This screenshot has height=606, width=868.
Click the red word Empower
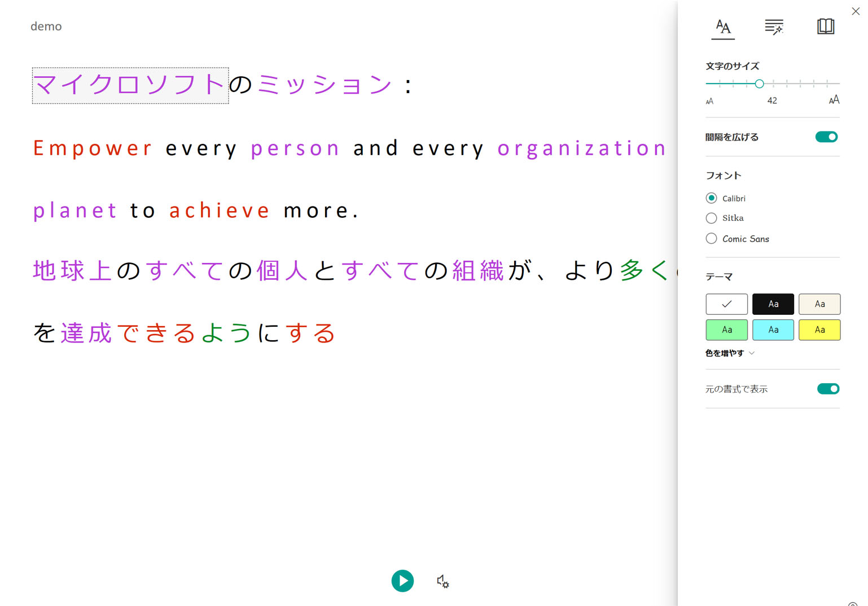(x=93, y=148)
